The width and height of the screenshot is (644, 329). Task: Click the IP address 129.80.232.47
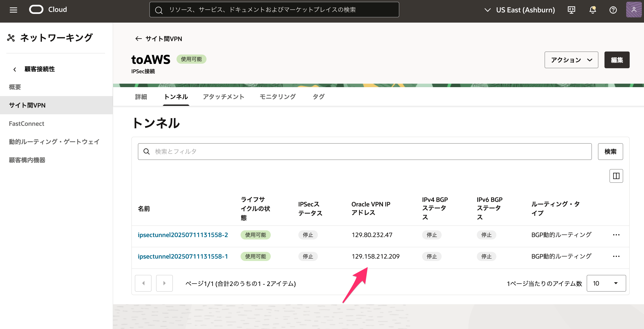(372, 235)
